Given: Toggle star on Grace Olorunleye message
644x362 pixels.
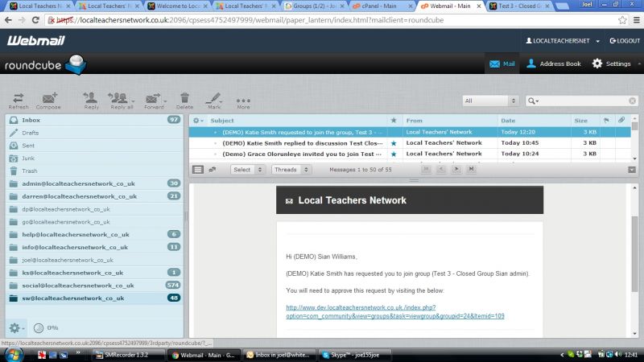Looking at the screenshot, I should point(394,154).
